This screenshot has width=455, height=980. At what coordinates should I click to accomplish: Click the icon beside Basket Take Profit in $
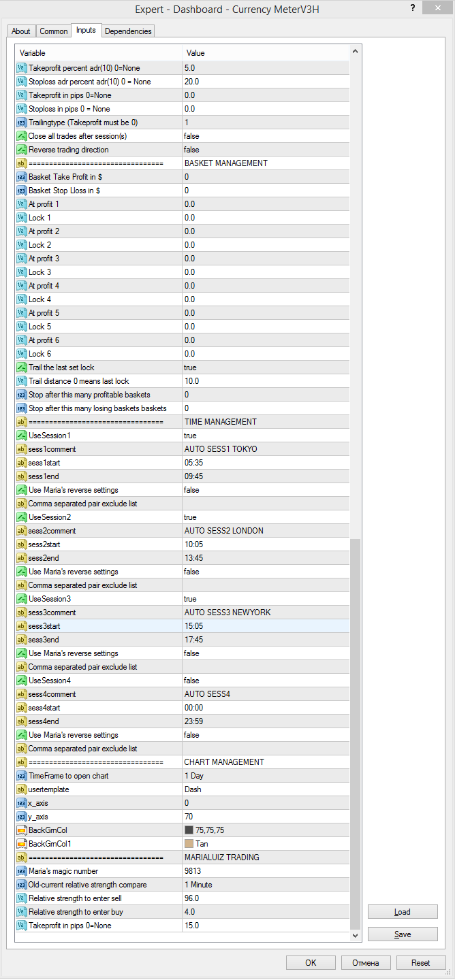tap(22, 177)
